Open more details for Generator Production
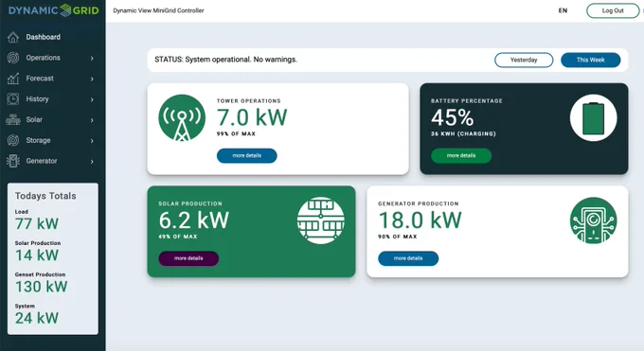Image resolution: width=644 pixels, height=351 pixels. [408, 258]
